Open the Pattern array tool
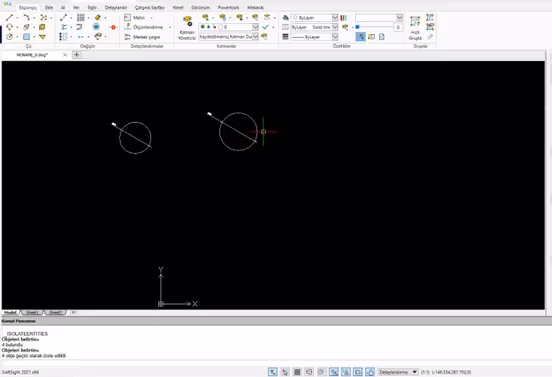 (x=81, y=17)
